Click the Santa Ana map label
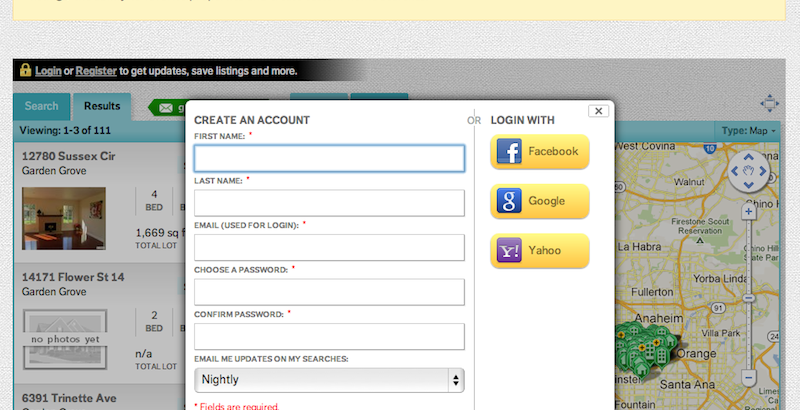The width and height of the screenshot is (800, 410). pos(687,385)
